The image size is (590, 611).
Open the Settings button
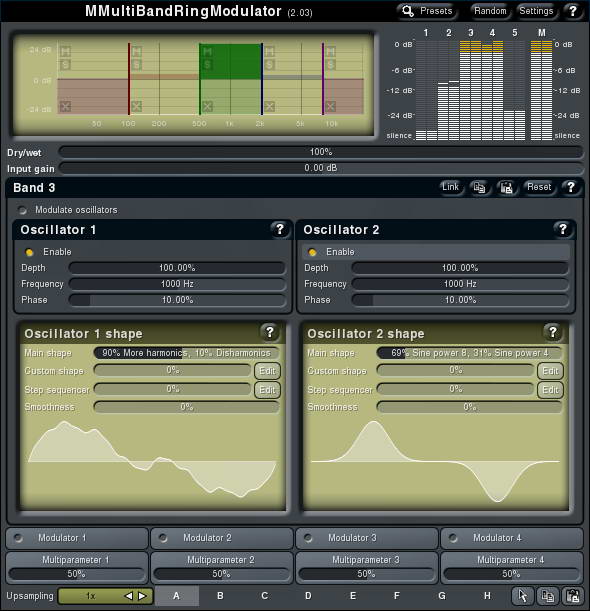(536, 11)
